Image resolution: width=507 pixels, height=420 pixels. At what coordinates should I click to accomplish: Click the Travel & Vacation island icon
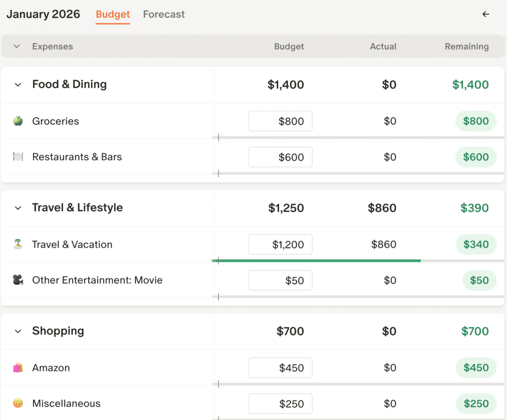(x=18, y=244)
